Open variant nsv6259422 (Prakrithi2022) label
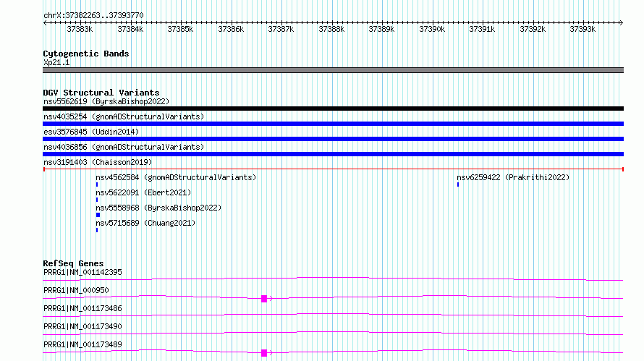644x361 pixels. pyautogui.click(x=513, y=177)
